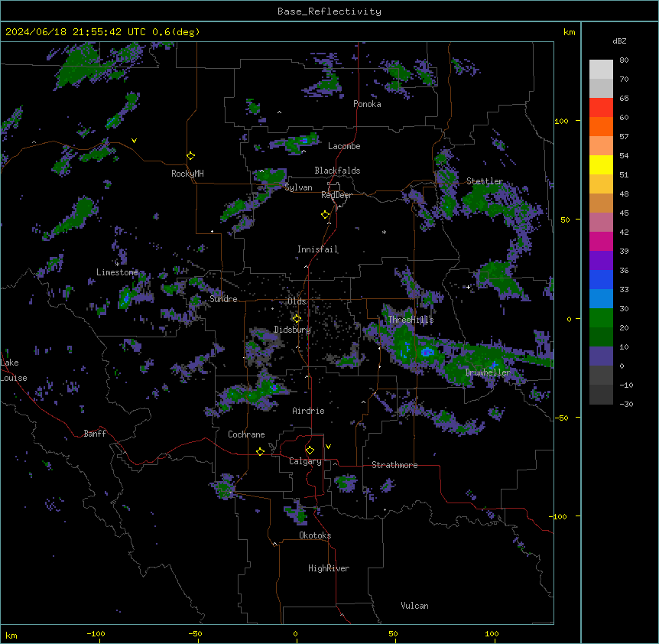This screenshot has height=644, width=659.
Task: Select the magenta 42-39 dBZ legend swatch
Action: click(x=601, y=241)
